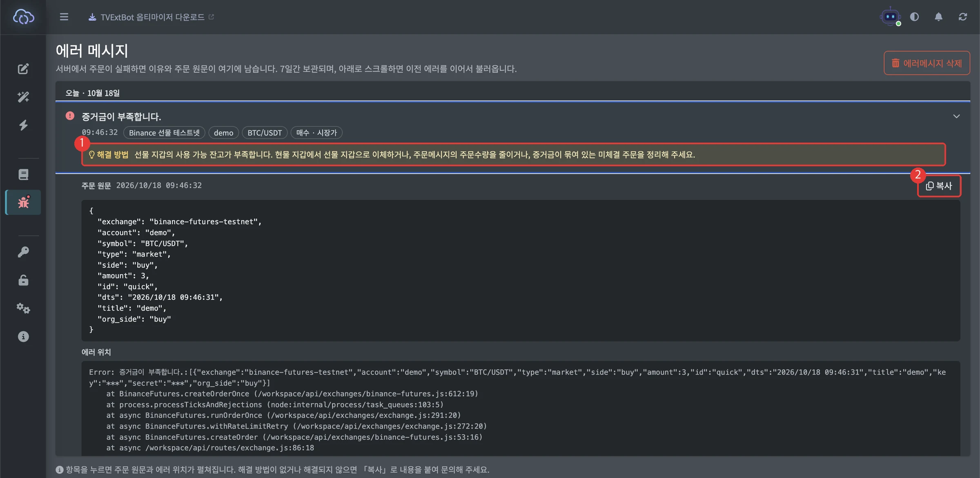
Task: Open the notifications bell
Action: [x=938, y=17]
